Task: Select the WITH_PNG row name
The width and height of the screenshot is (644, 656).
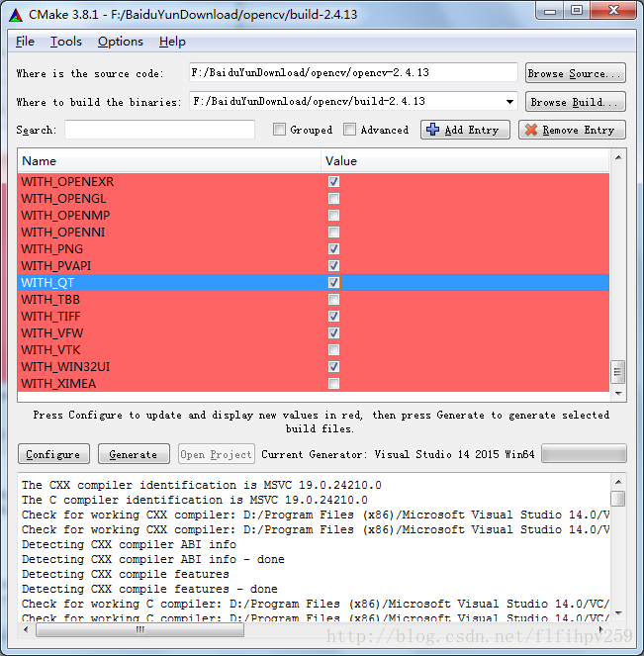Action: coord(51,249)
